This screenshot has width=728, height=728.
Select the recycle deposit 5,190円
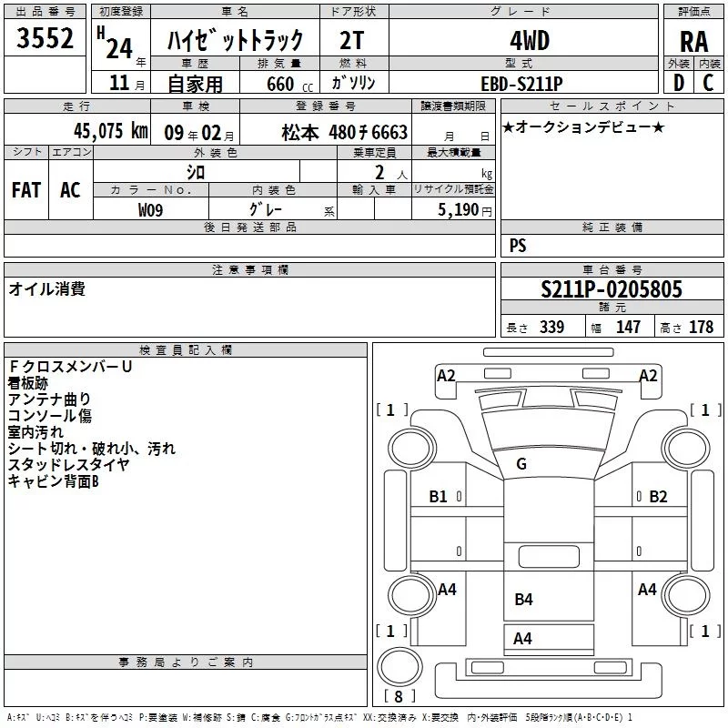(x=465, y=210)
